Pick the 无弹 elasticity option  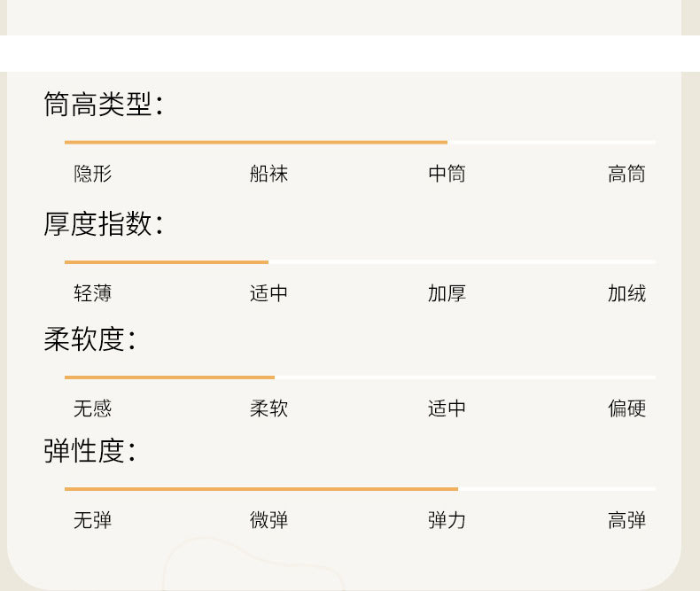[x=93, y=520]
